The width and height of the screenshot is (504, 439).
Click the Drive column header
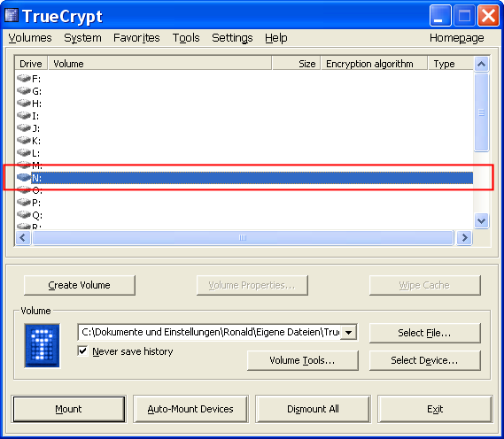pos(31,63)
